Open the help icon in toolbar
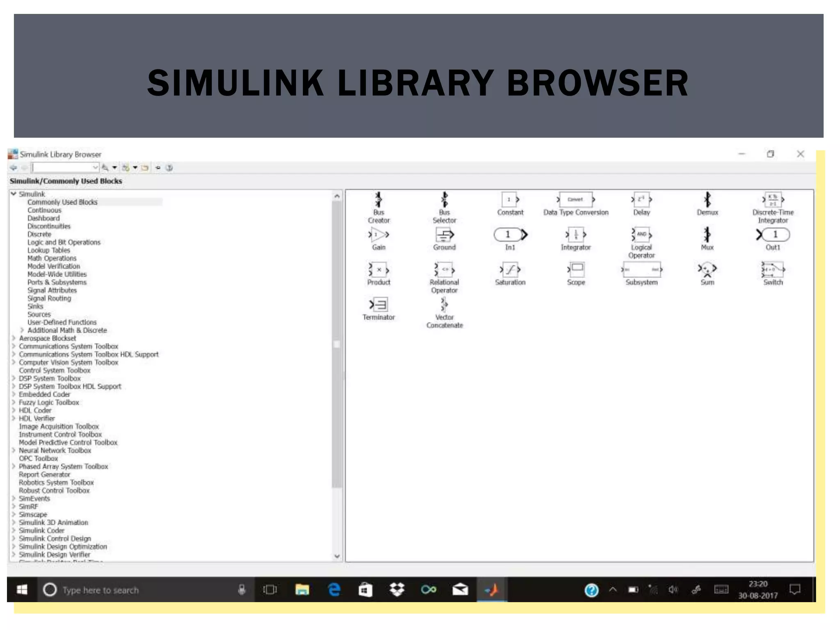 tap(169, 168)
